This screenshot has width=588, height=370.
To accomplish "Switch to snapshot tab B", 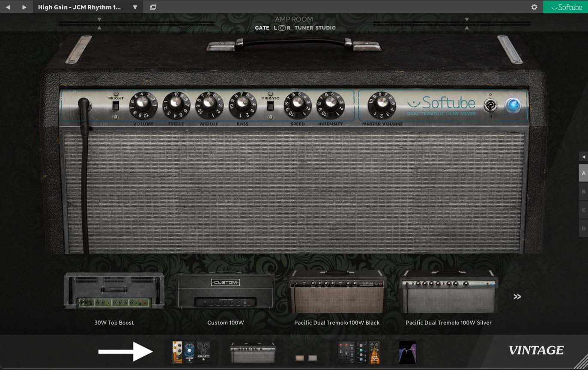I will pyautogui.click(x=583, y=191).
